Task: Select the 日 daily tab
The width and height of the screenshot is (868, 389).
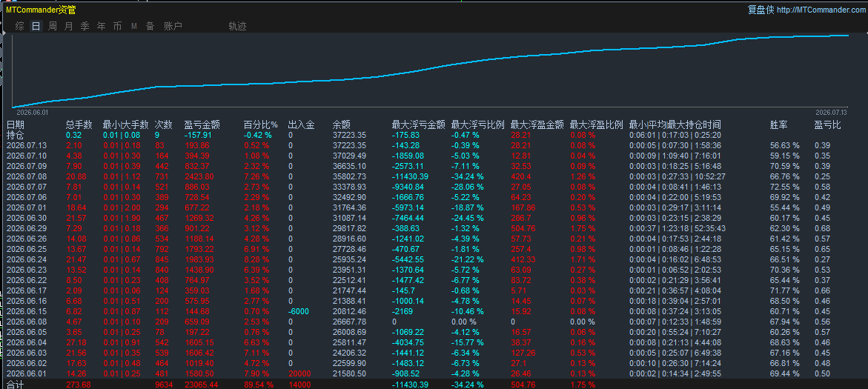Action: click(36, 26)
